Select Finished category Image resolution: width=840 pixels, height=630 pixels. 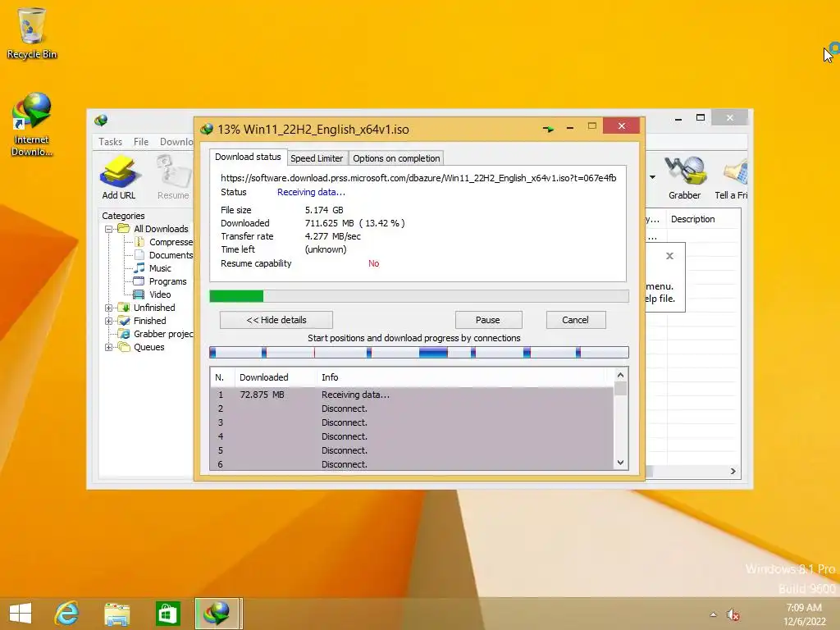[149, 321]
